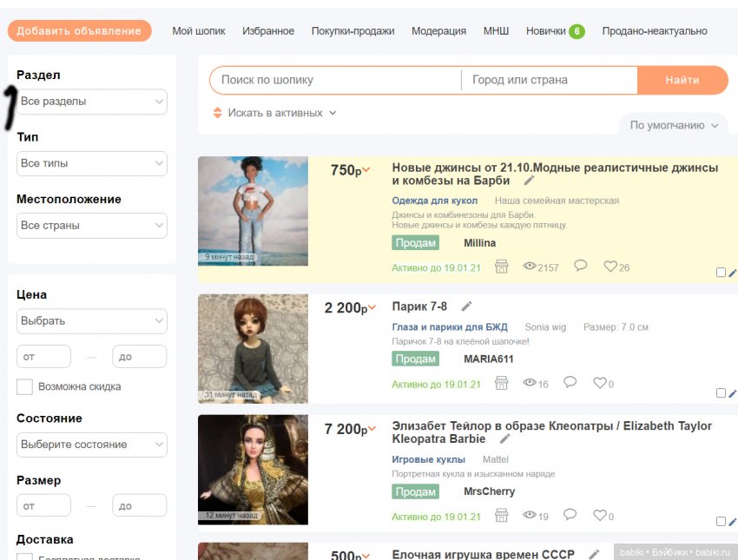Image resolution: width=738 pixels, height=560 pixels.
Task: Click comment bubble icon on Парик 7-8 listing
Action: (x=570, y=382)
